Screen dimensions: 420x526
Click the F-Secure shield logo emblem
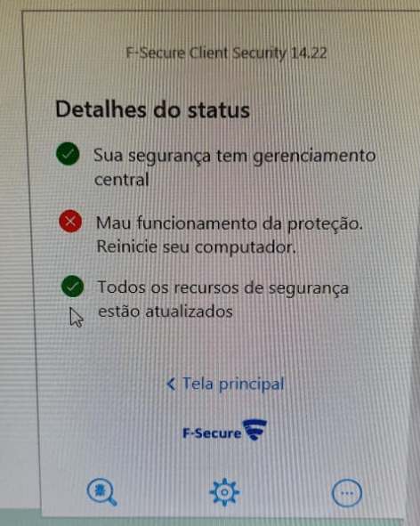coord(255,429)
